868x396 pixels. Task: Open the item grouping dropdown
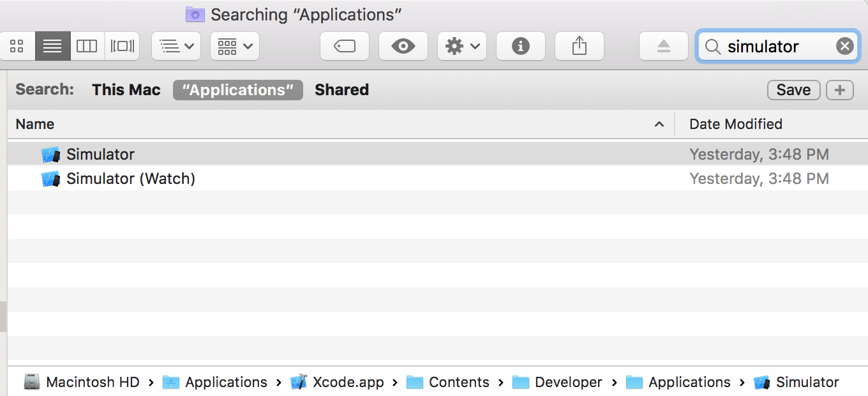click(235, 46)
